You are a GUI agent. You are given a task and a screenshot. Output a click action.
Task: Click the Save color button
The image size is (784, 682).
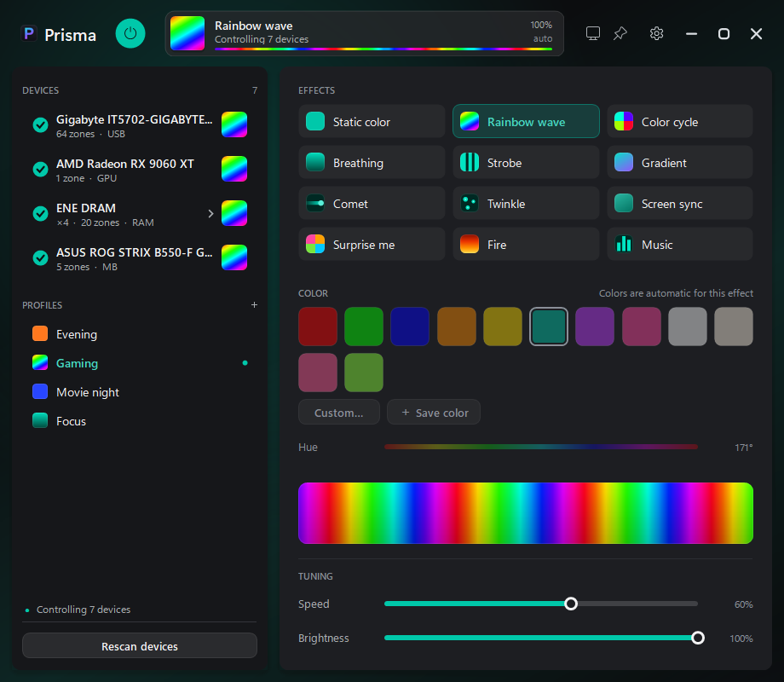pyautogui.click(x=434, y=413)
